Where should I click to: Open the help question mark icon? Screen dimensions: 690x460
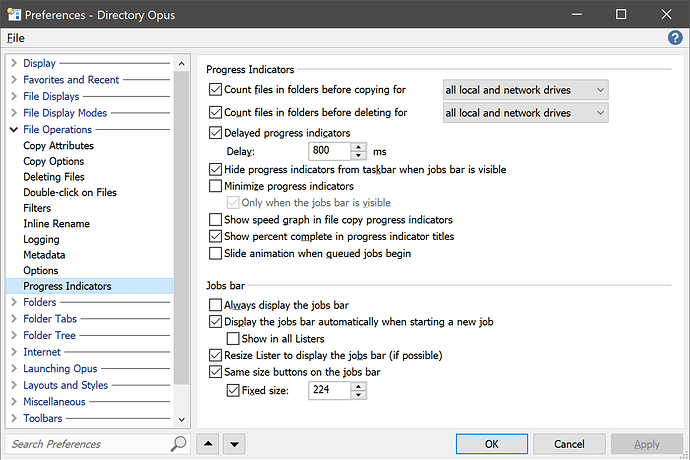point(675,38)
